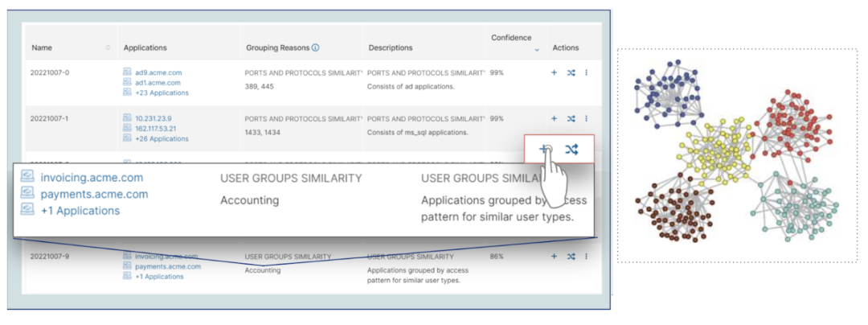Image resolution: width=868 pixels, height=325 pixels.
Task: Click the plus icon for row 20221007-0
Action: click(554, 73)
